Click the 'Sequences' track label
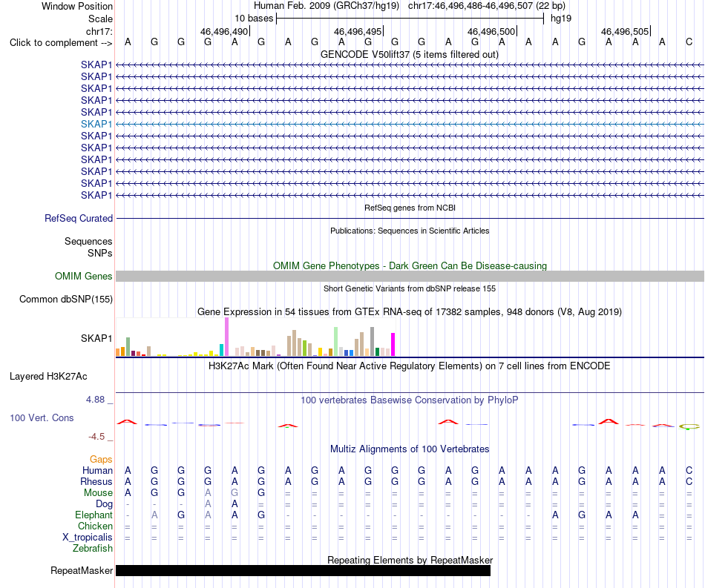The image size is (705, 588). click(x=88, y=241)
